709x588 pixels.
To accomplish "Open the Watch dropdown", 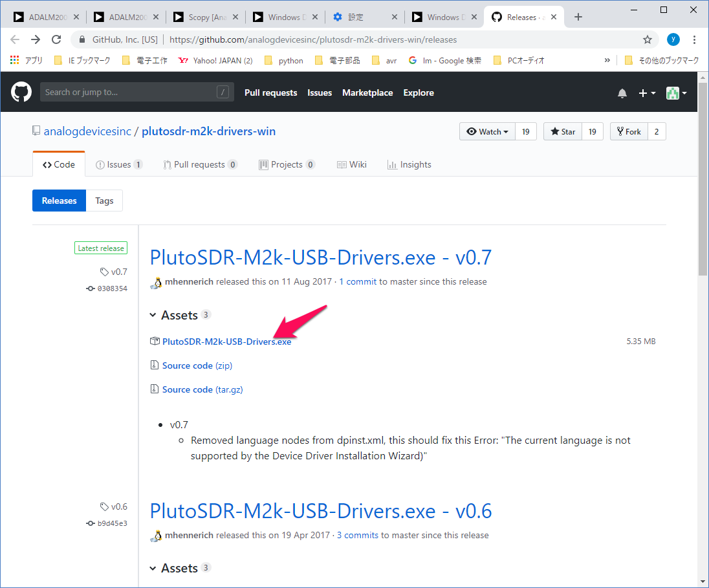I will (488, 131).
